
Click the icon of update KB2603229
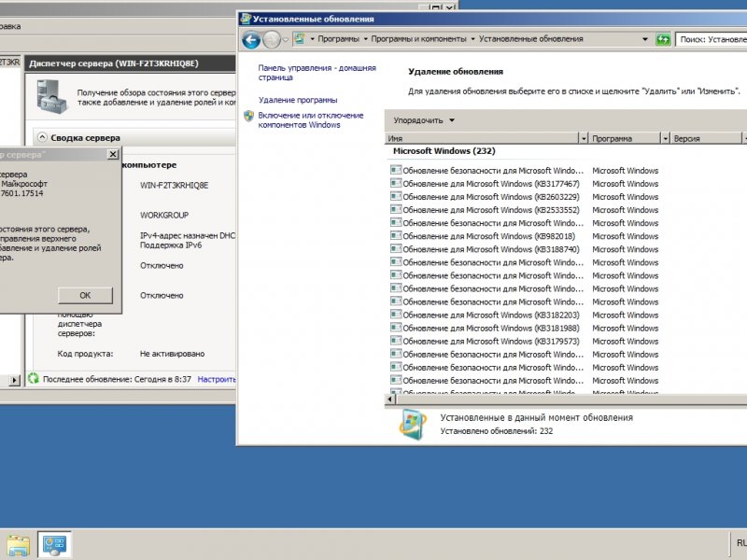click(395, 196)
